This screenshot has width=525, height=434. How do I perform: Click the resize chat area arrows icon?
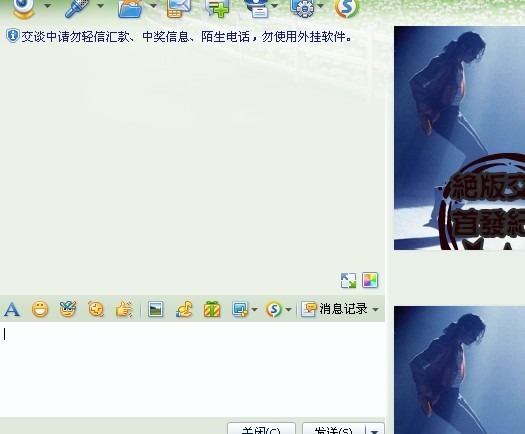(x=348, y=280)
